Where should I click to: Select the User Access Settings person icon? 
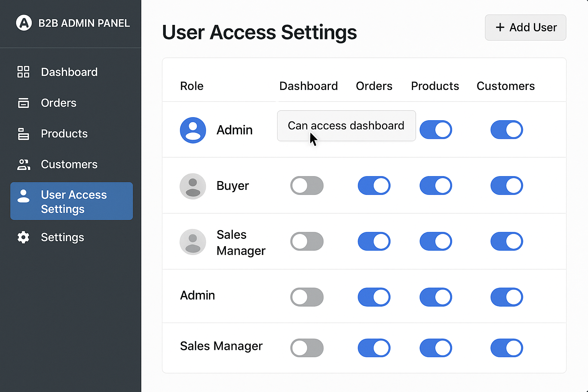tap(23, 196)
